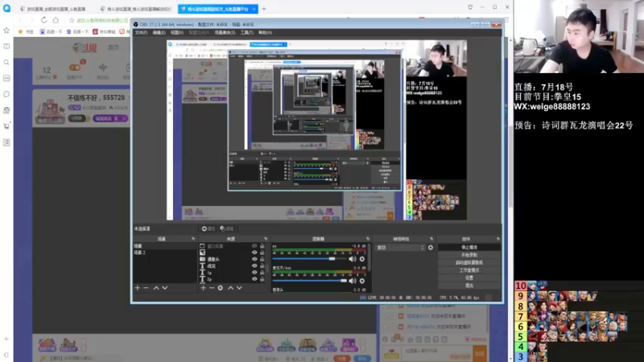Switch to the second browser tab

tap(135, 9)
